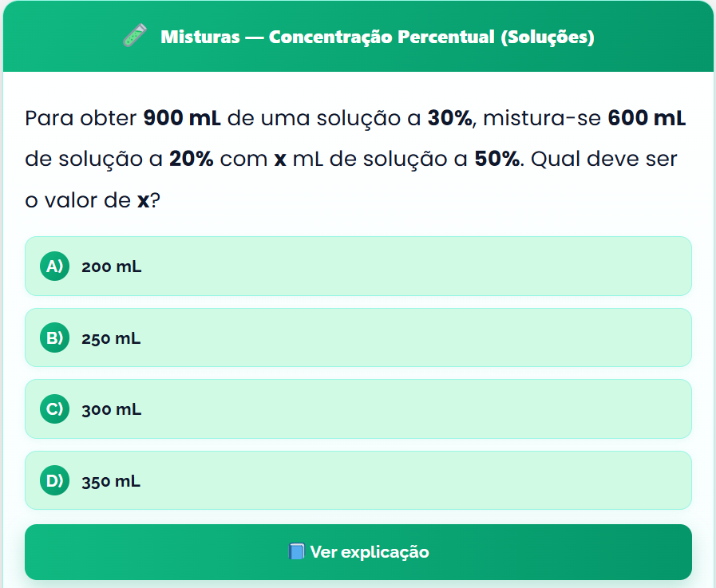Select answer 350 mL

click(358, 481)
